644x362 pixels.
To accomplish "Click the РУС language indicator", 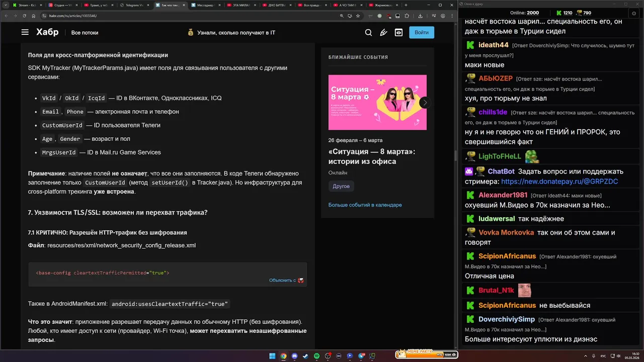I will click(x=603, y=356).
